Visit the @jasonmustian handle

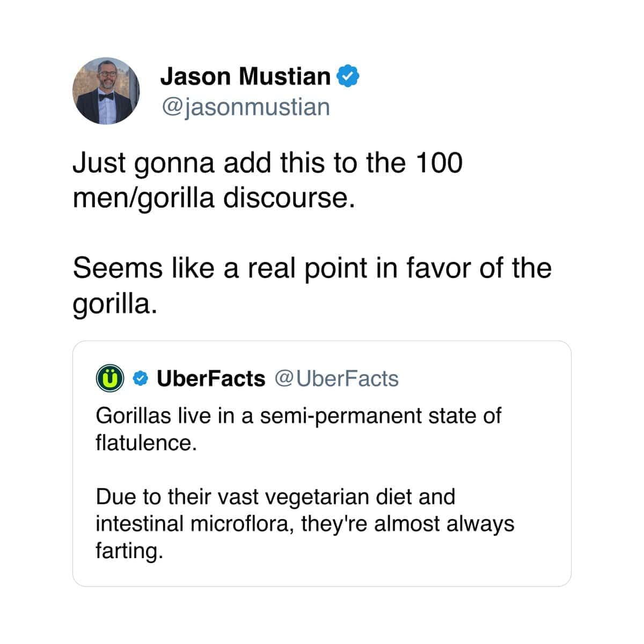tap(245, 107)
